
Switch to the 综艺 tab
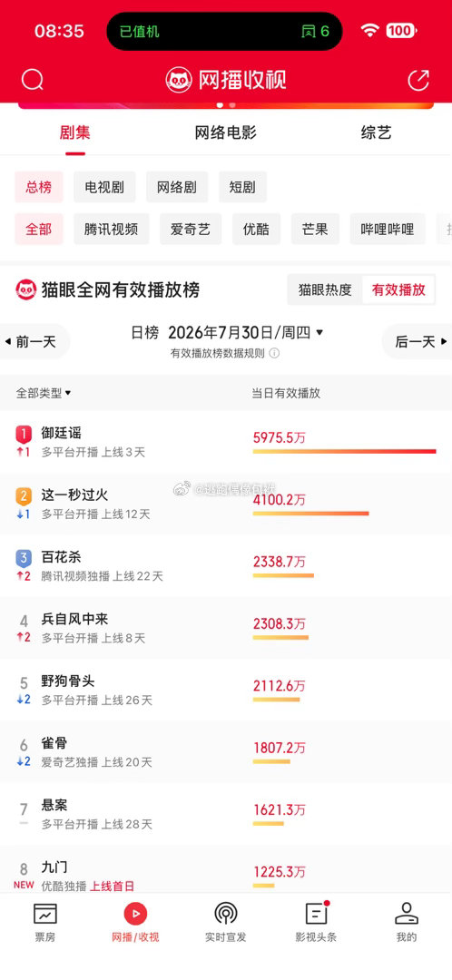377,132
